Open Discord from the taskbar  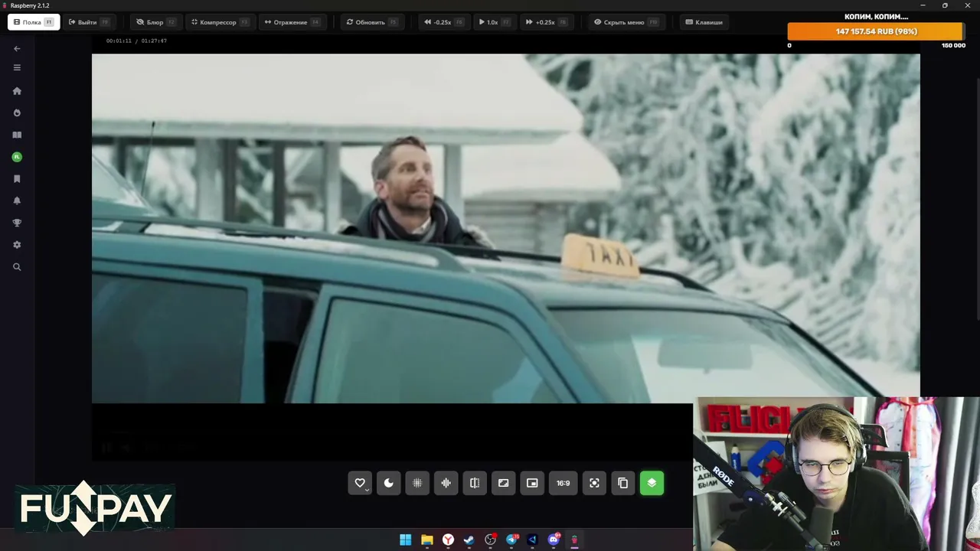[554, 540]
